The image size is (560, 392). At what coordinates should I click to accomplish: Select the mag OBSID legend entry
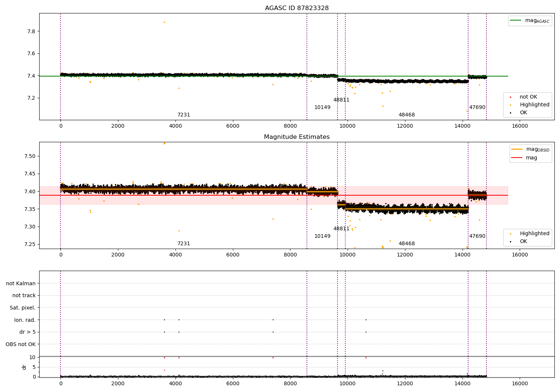click(531, 149)
